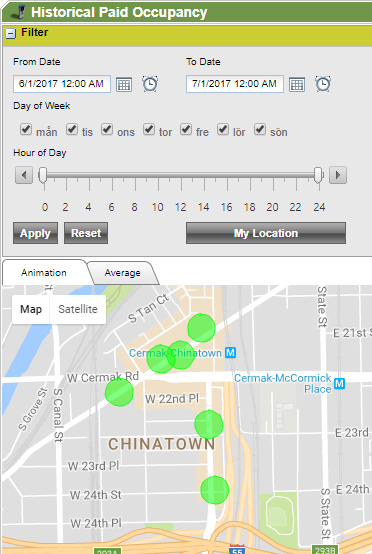Click the hour slider end handle at 24
Viewport: 372px width, 554px height.
tap(318, 175)
